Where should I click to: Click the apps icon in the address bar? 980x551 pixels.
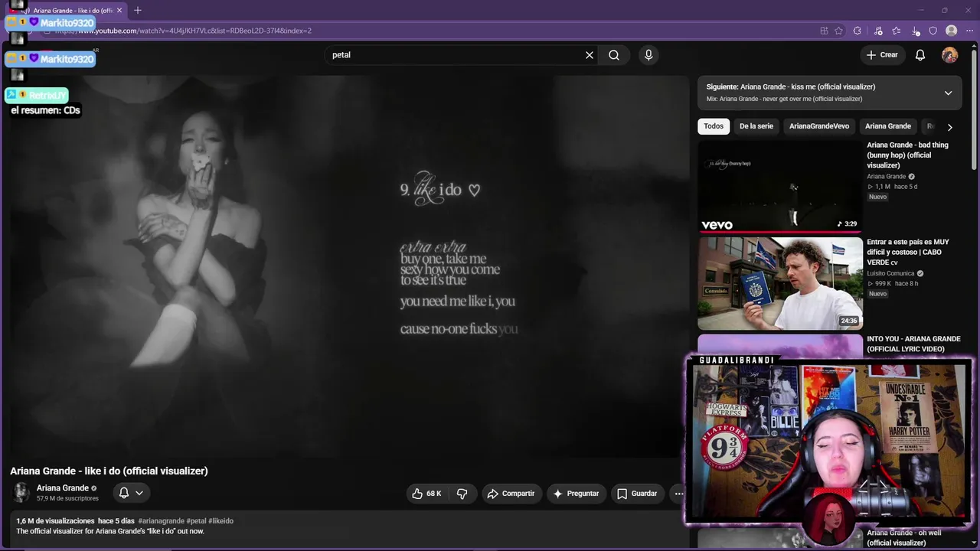[x=824, y=31]
